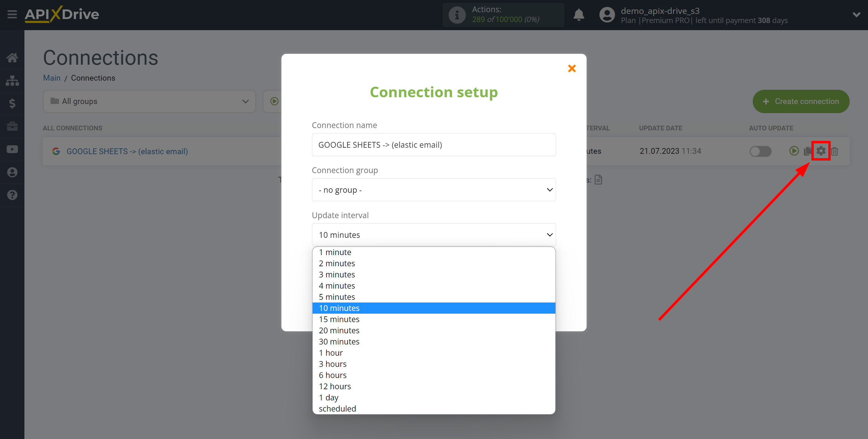This screenshot has height=439, width=868.
Task: Expand All groups filter dropdown
Action: pos(245,101)
